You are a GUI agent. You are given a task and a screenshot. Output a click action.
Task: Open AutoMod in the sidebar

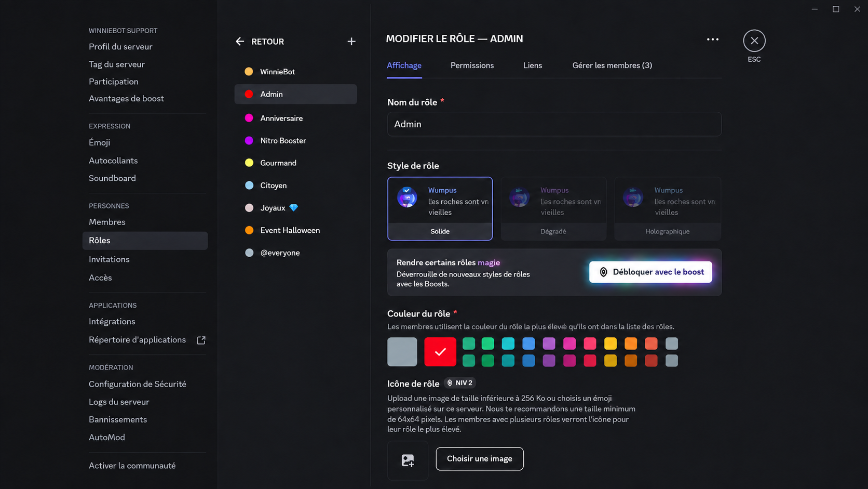pyautogui.click(x=106, y=438)
